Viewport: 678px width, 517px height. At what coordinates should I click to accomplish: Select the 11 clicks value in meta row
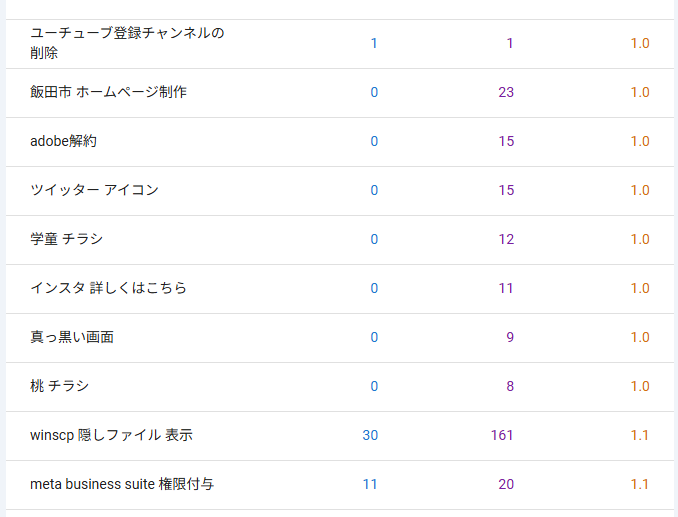[370, 484]
